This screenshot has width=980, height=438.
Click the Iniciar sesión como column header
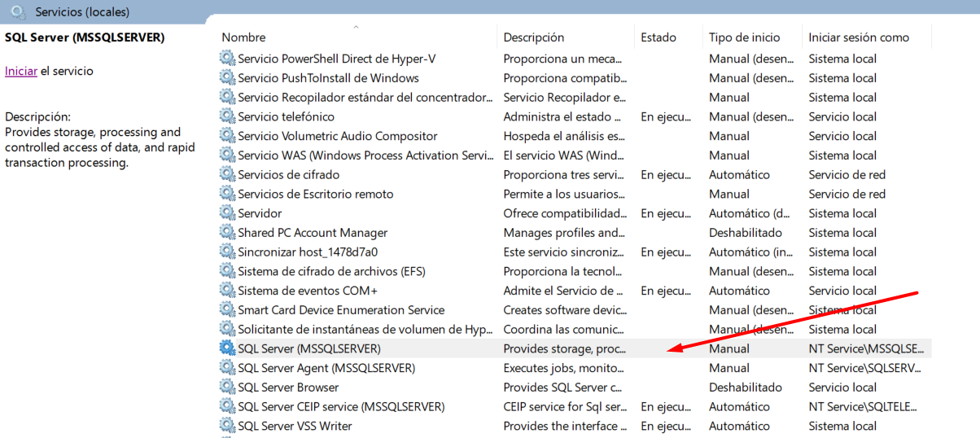(x=858, y=37)
